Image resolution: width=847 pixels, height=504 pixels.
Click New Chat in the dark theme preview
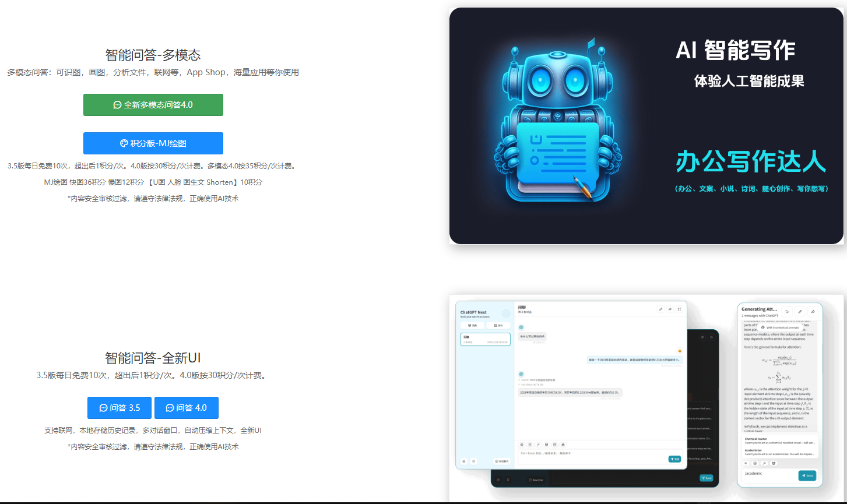click(x=535, y=480)
